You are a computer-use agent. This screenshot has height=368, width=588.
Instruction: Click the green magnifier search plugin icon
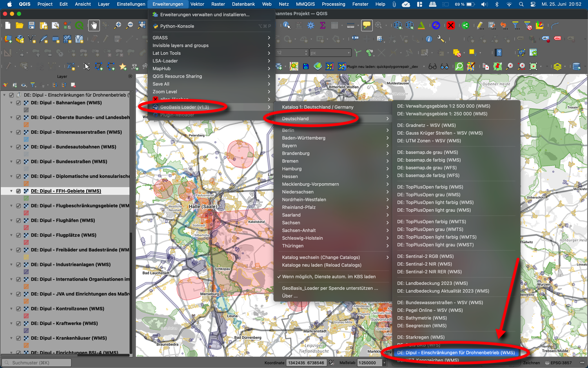[459, 66]
